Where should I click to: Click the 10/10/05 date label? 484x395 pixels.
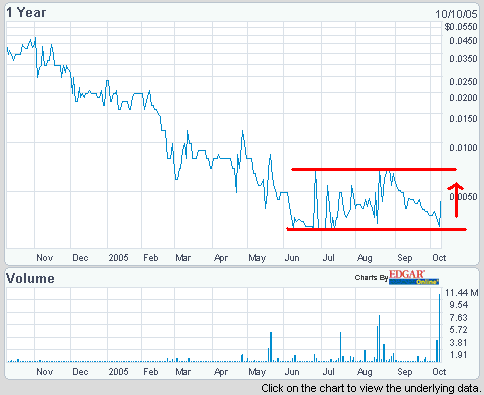click(456, 14)
